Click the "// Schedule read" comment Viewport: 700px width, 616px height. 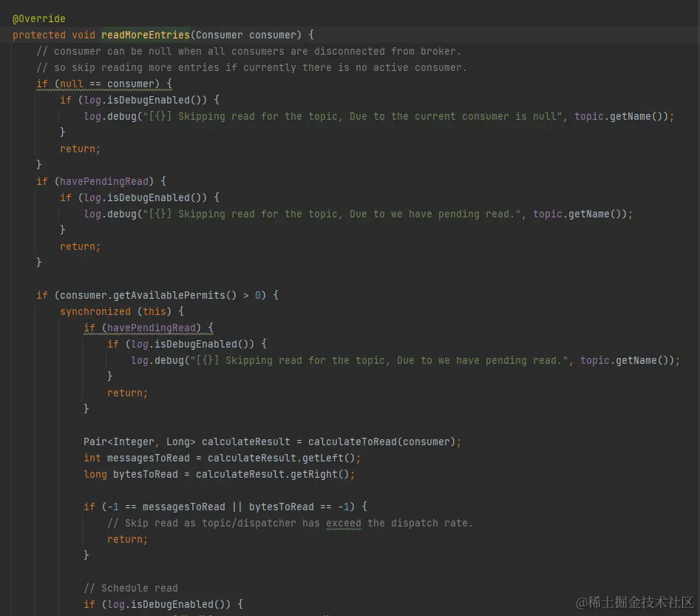click(131, 589)
